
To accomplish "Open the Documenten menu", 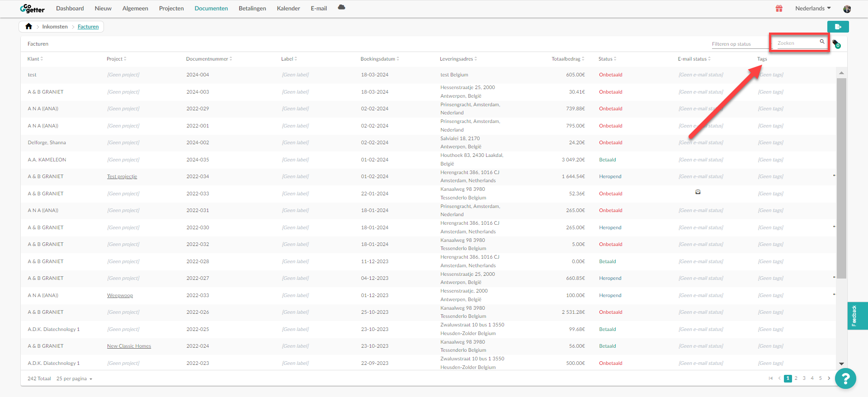I will 211,9.
